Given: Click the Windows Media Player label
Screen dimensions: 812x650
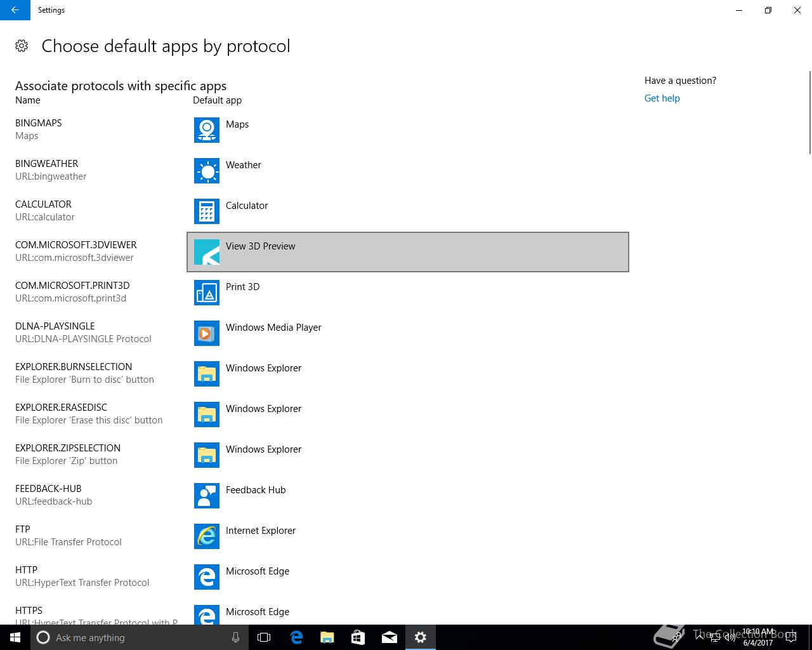Looking at the screenshot, I should (x=273, y=328).
